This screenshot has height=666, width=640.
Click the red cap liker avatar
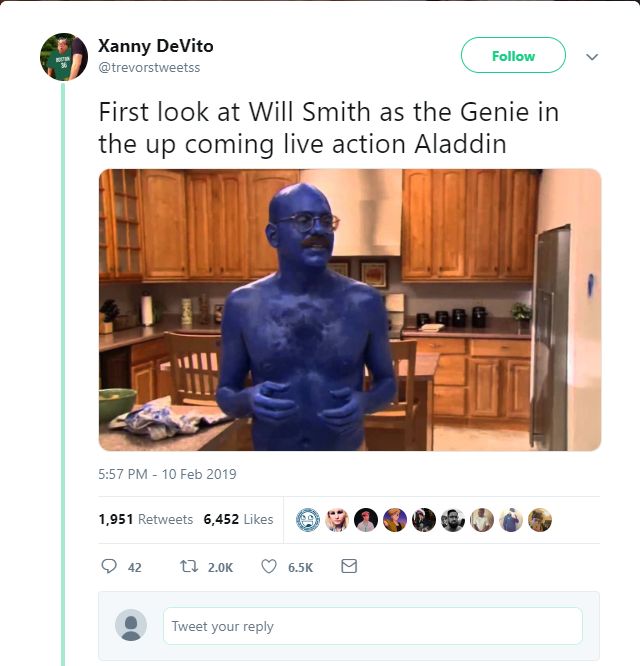(x=366, y=520)
